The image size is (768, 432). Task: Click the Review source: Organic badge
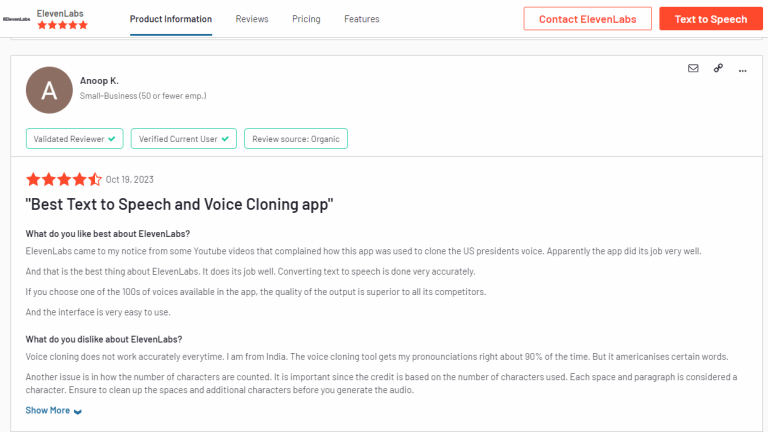pyautogui.click(x=296, y=139)
